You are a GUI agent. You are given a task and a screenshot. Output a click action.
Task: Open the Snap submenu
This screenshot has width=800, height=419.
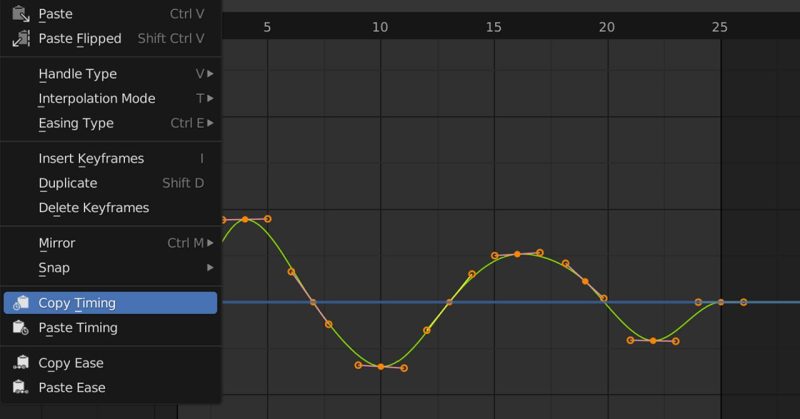(110, 268)
